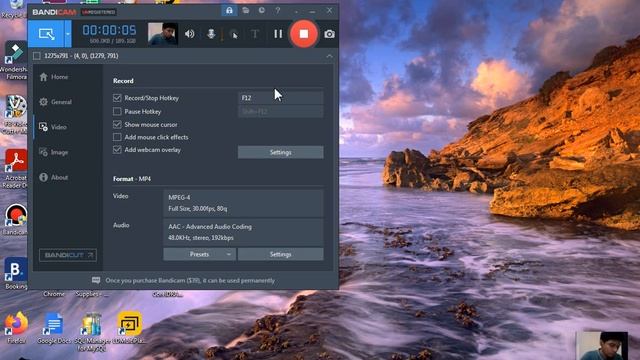Viewport: 640px width, 360px height.
Task: Tick the checkbox beside 1275x791 region info
Action: pyautogui.click(x=37, y=56)
